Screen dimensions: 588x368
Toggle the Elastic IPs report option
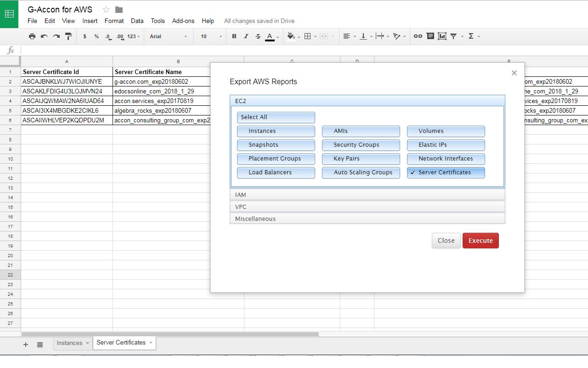click(x=446, y=145)
